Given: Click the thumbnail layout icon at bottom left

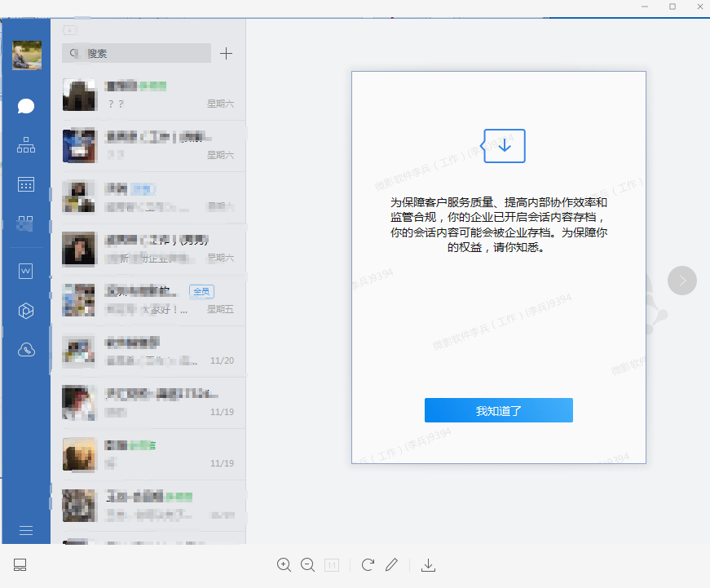Looking at the screenshot, I should coord(20,565).
